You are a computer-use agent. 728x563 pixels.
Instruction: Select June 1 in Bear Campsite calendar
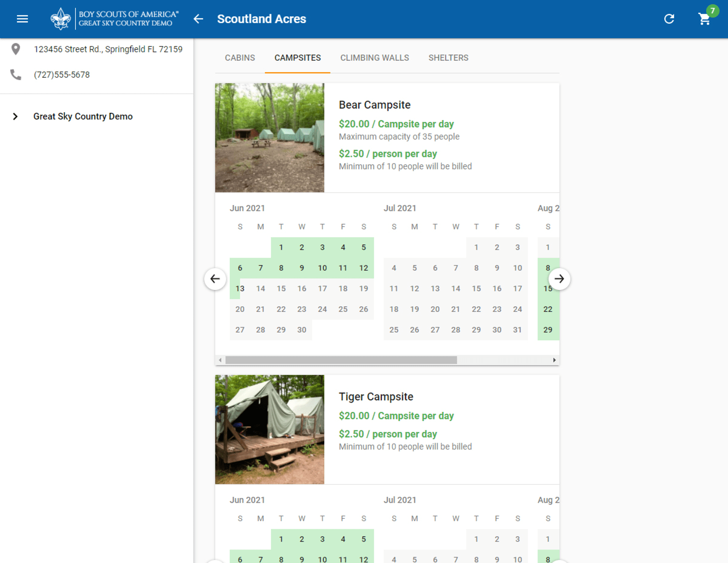pos(281,247)
